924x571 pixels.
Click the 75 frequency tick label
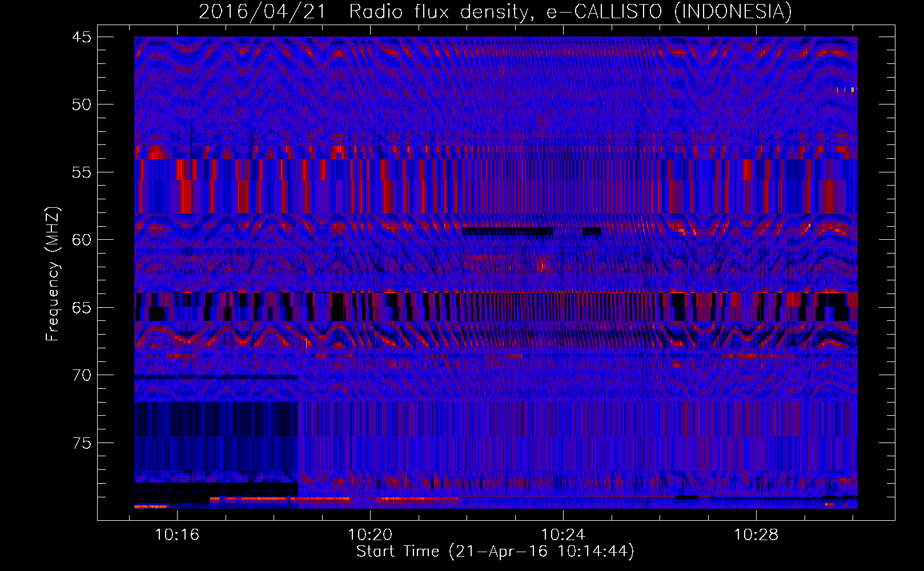(x=81, y=443)
